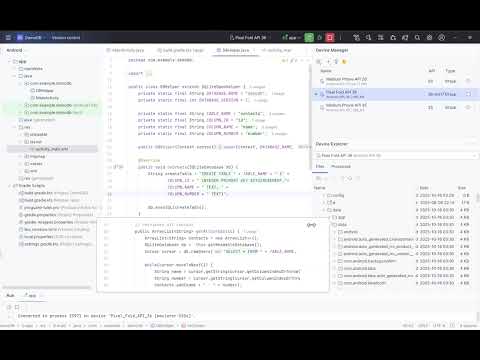
Task: Switch to build.gradle.kts editor tab
Action: click(180, 50)
